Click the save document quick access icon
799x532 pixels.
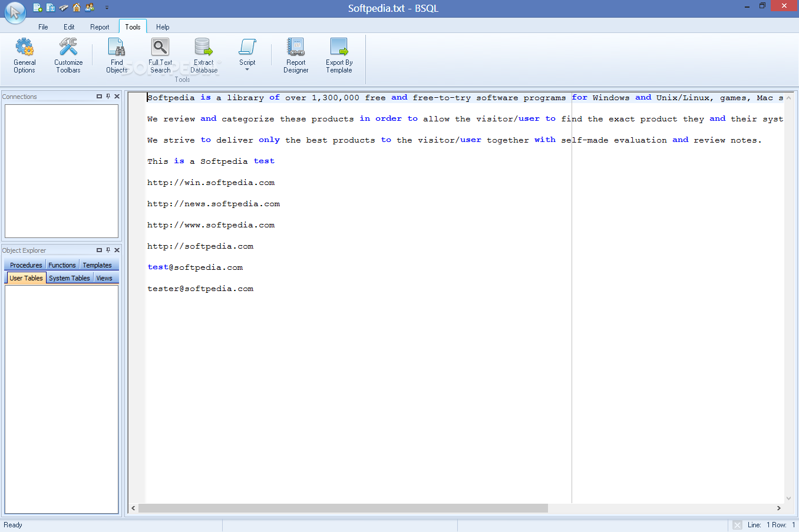[51, 8]
